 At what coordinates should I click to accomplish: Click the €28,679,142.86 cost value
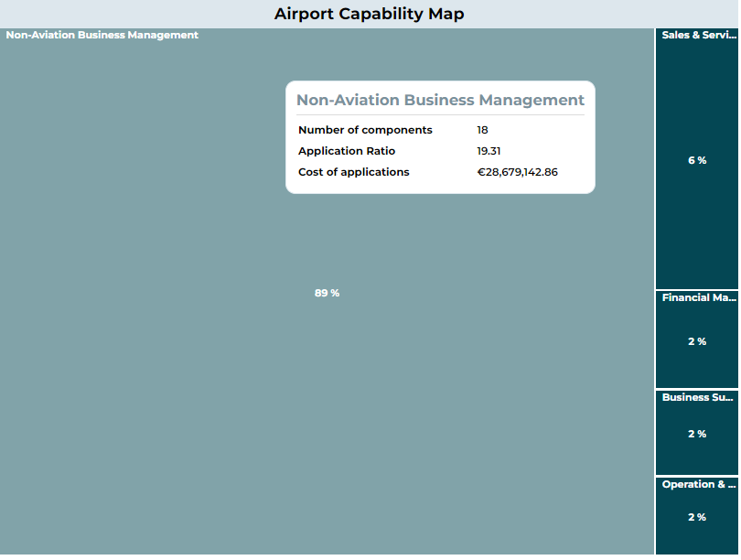(517, 172)
